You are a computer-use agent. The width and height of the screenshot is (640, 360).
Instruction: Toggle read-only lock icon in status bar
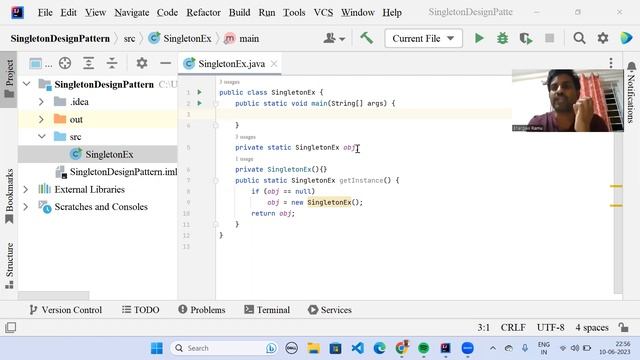click(623, 327)
